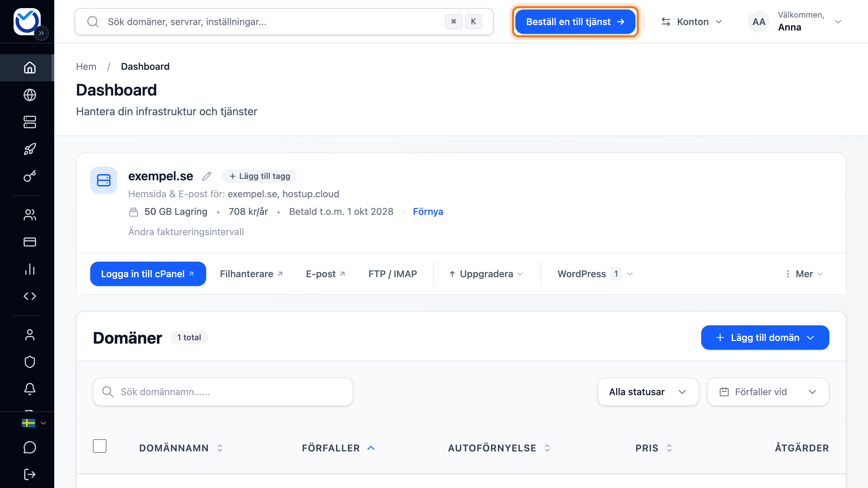868x488 pixels.
Task: Open the users group icon in sidebar
Action: [x=30, y=215]
